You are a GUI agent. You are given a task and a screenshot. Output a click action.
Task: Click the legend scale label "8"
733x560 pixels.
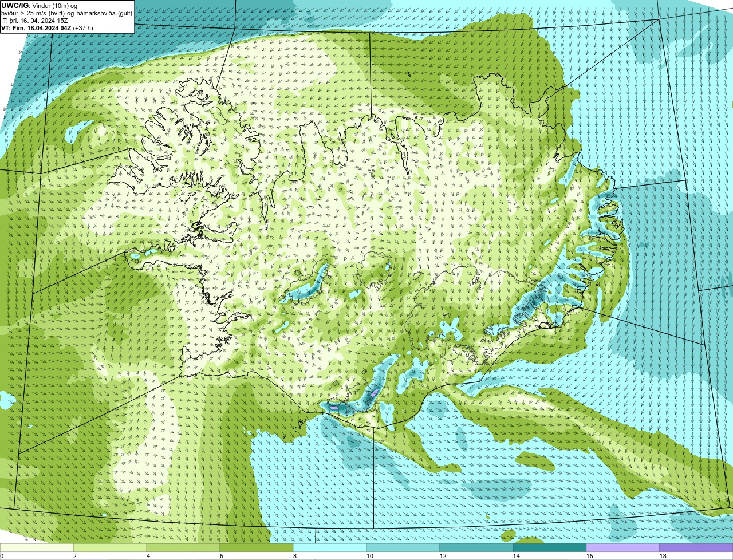[295, 556]
